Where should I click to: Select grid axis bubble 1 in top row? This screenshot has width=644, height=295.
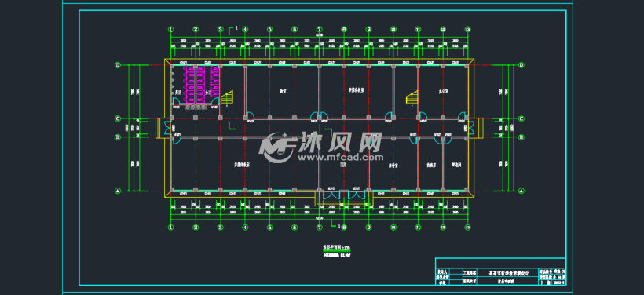click(171, 30)
